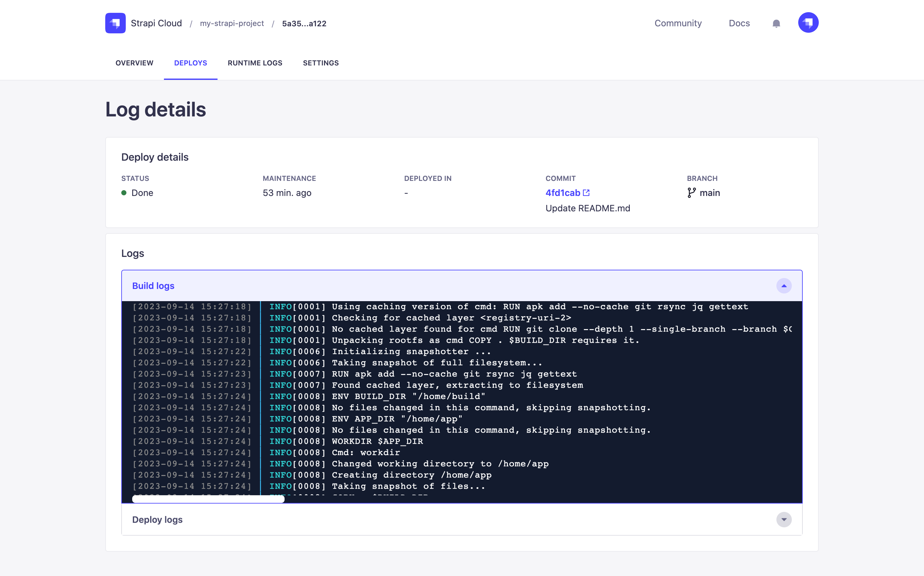924x576 pixels.
Task: Click the Strapi Cloud logo icon
Action: 115,23
